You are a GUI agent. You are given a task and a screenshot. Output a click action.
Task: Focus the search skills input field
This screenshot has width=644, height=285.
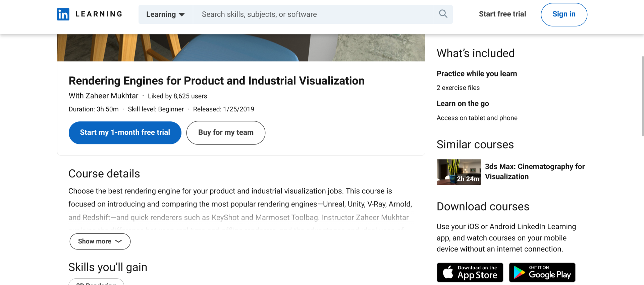pos(313,14)
